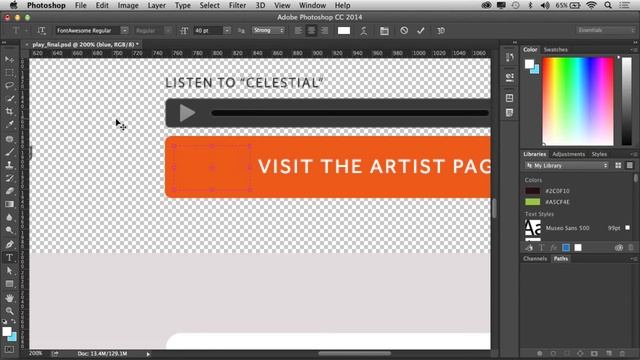This screenshot has width=640, height=360.
Task: Switch library to list view
Action: [x=630, y=165]
